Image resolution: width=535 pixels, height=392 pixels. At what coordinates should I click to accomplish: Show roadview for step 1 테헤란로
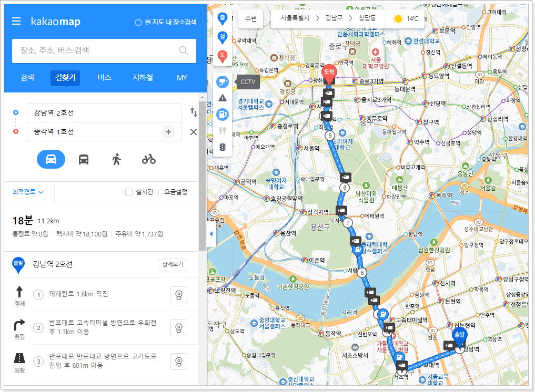click(x=179, y=295)
